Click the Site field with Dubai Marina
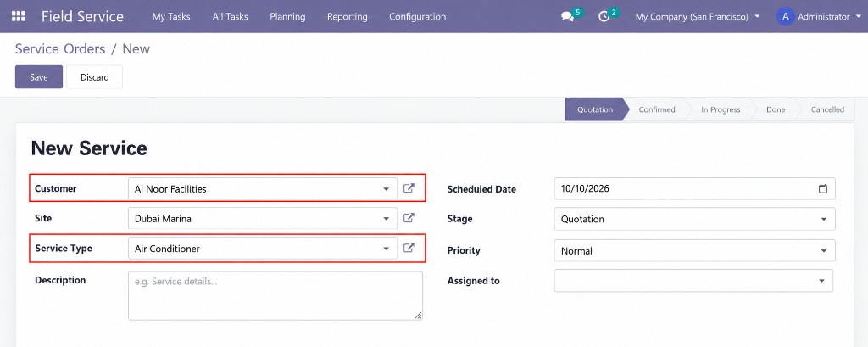Viewport: 868px width, 347px height. coord(263,218)
